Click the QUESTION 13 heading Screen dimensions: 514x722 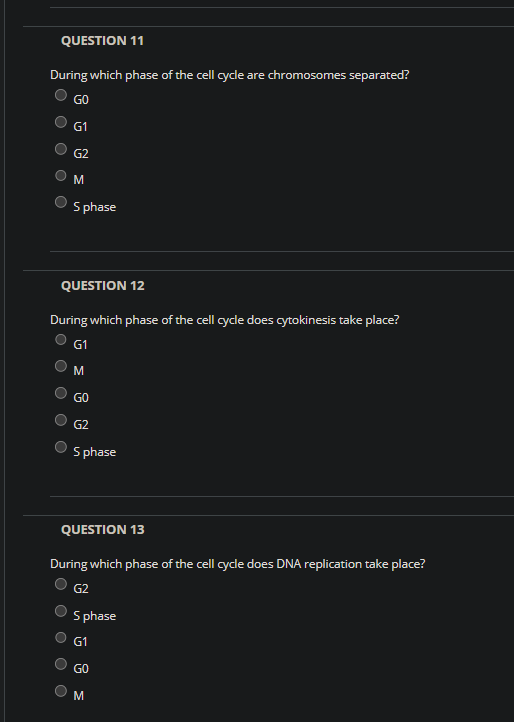click(103, 530)
